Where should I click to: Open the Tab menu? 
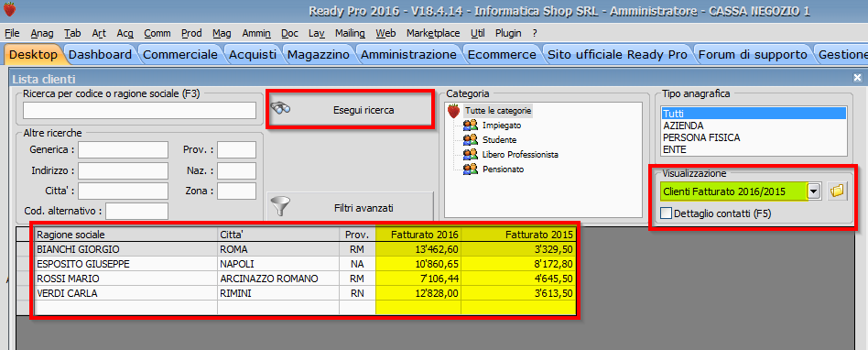pos(72,33)
